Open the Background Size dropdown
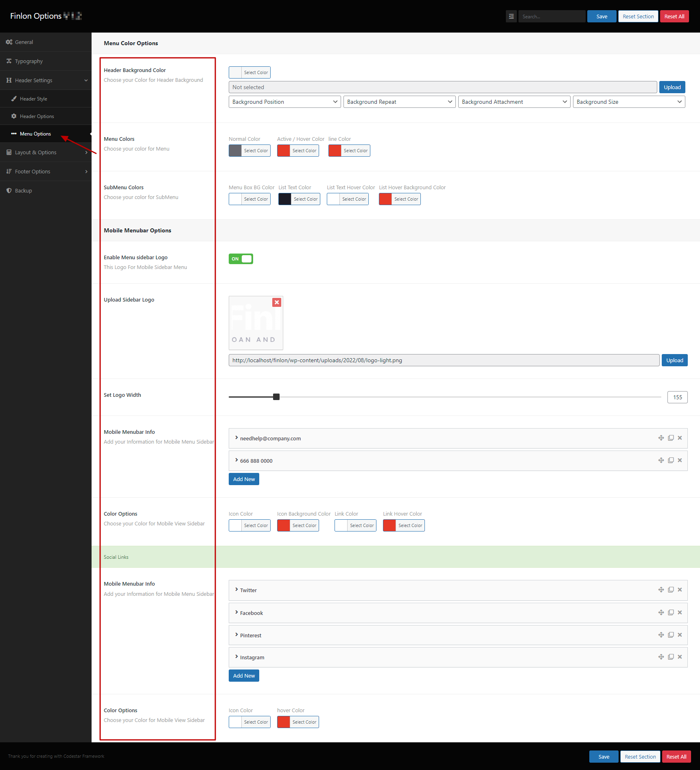The height and width of the screenshot is (770, 700). tap(629, 102)
